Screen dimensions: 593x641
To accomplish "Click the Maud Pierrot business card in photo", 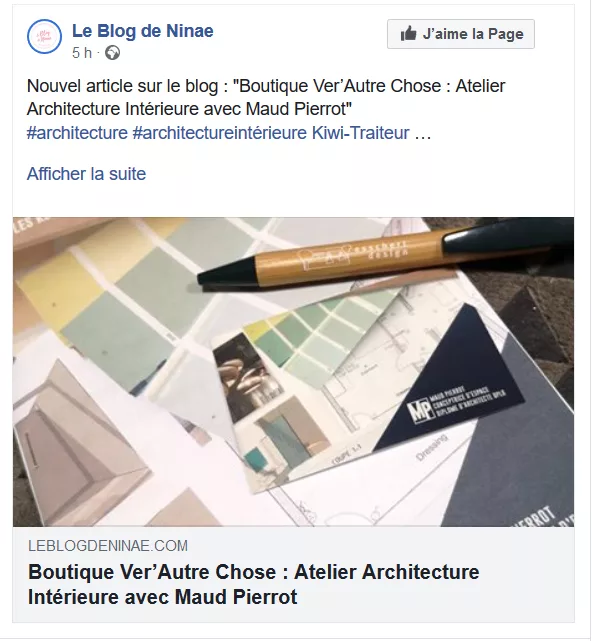I will point(450,378).
